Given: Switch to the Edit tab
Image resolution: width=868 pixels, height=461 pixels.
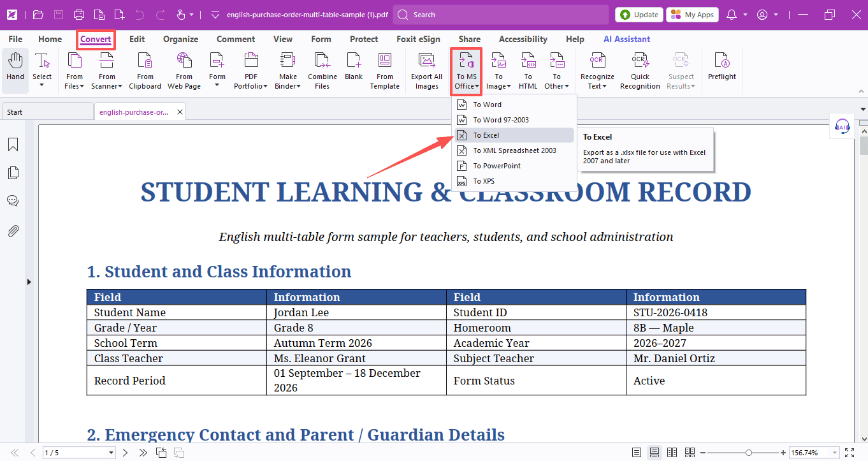Looking at the screenshot, I should [x=137, y=39].
